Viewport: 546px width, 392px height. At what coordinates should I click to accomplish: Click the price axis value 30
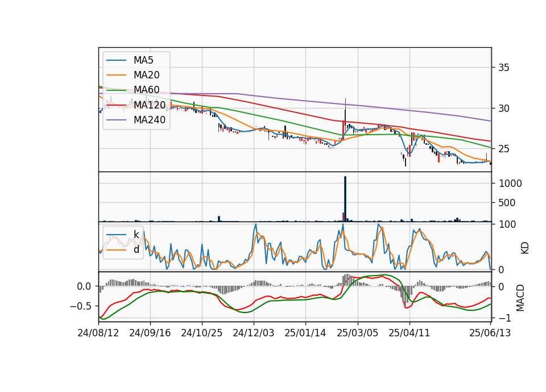(x=503, y=108)
